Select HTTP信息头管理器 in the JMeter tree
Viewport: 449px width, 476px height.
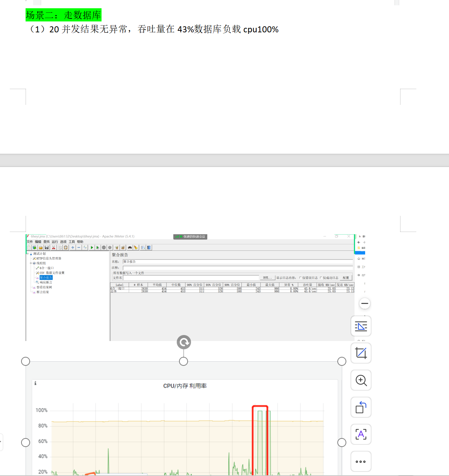(x=49, y=258)
